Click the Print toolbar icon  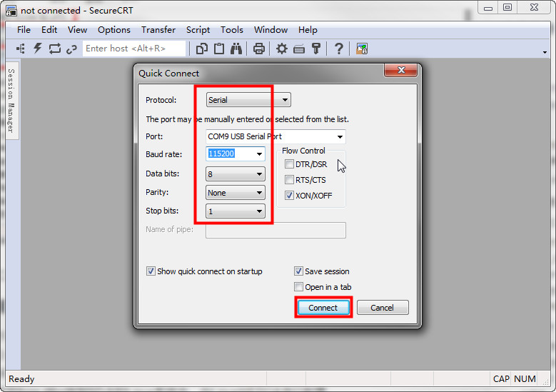(259, 49)
